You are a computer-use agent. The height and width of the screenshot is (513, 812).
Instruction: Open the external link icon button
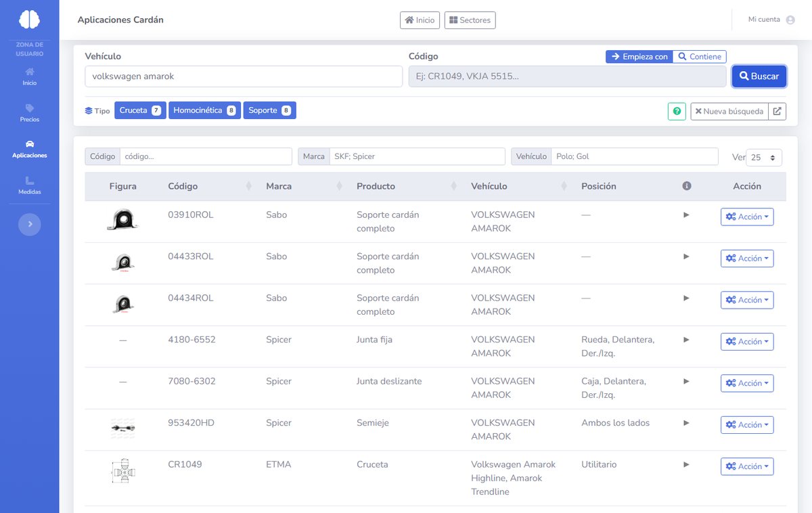777,111
